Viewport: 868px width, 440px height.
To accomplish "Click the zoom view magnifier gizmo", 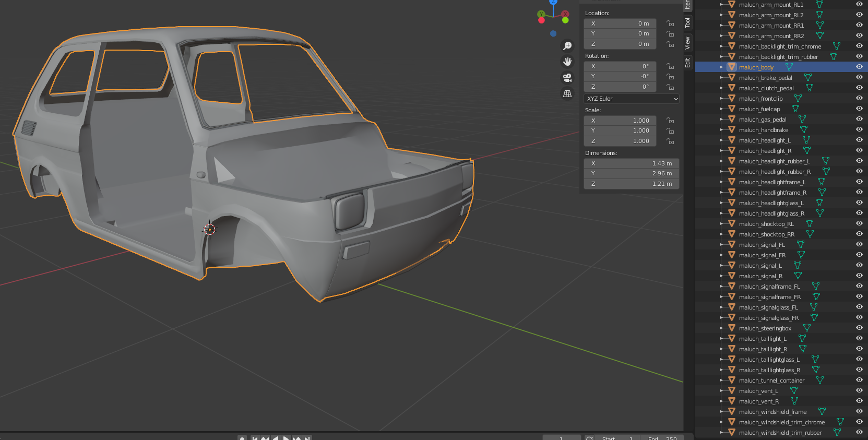I will point(567,46).
